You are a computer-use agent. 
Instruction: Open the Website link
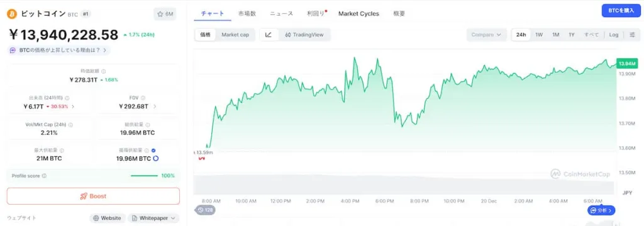pos(108,218)
